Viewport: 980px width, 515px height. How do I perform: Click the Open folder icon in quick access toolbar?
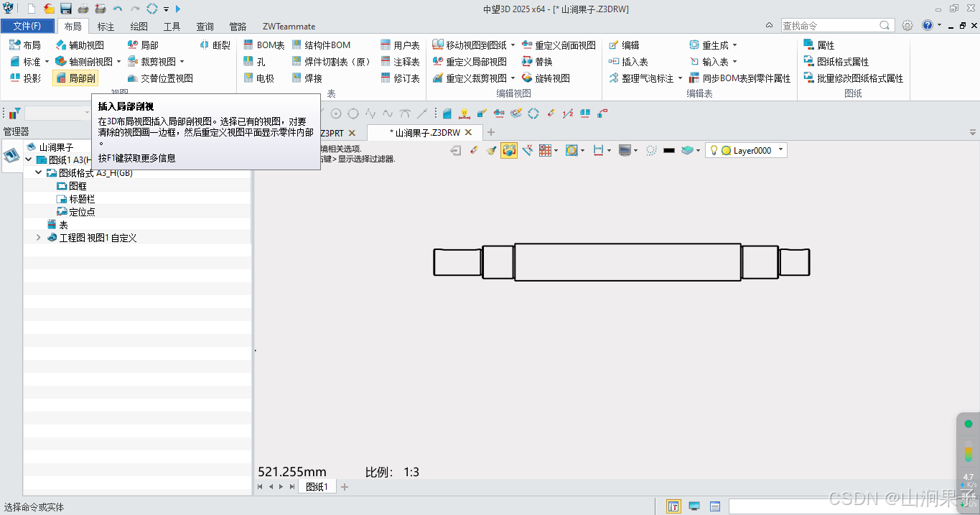coord(49,9)
